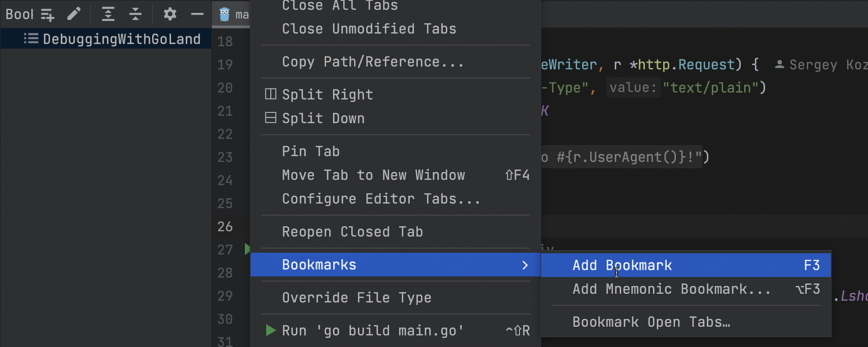Run 'go build main.go' from context menu

pos(373,331)
